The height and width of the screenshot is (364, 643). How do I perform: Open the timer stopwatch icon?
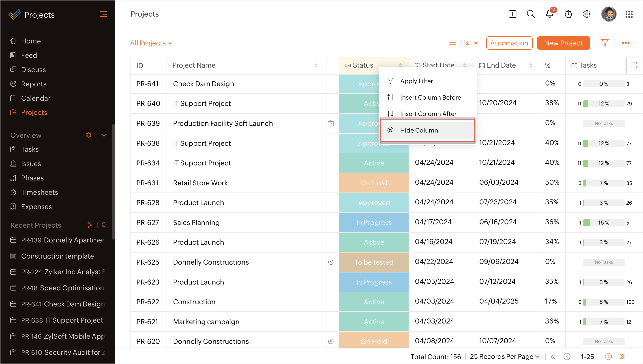click(x=568, y=14)
